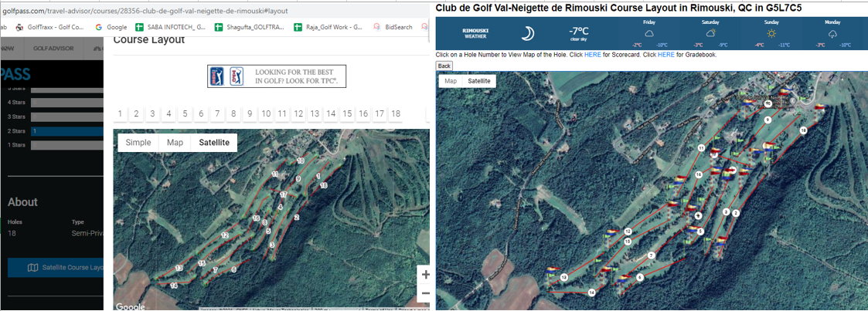Image resolution: width=868 pixels, height=311 pixels.
Task: Click the 4 Stars rating bar
Action: pos(67,102)
